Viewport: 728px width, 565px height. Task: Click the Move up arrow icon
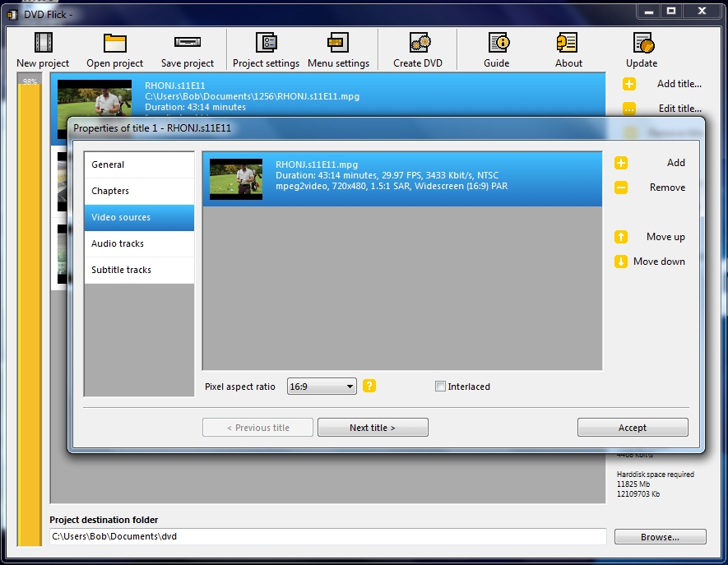tap(621, 237)
